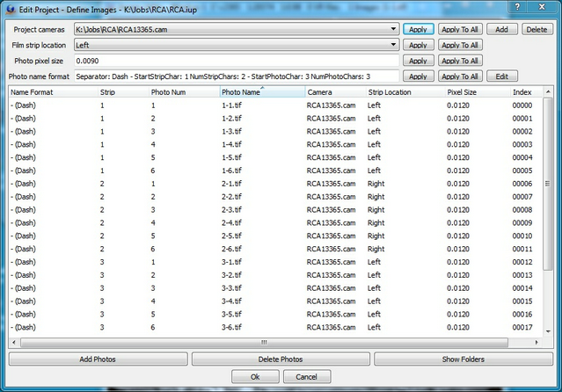Click Apply To All for Project cameras
This screenshot has width=562, height=392.
tap(460, 29)
